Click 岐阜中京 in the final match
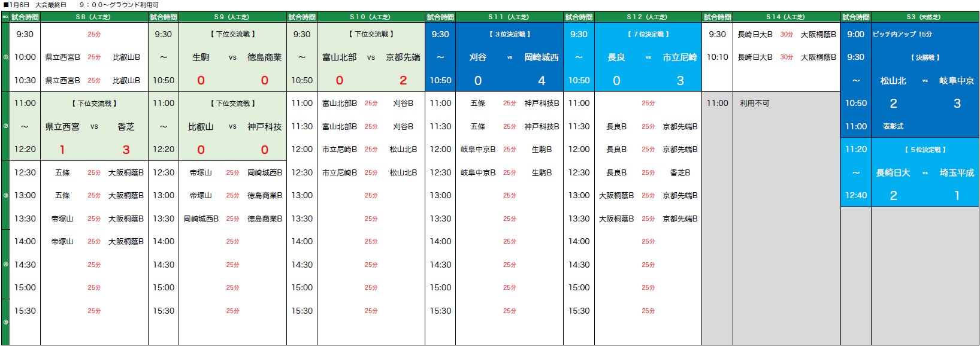 (956, 81)
